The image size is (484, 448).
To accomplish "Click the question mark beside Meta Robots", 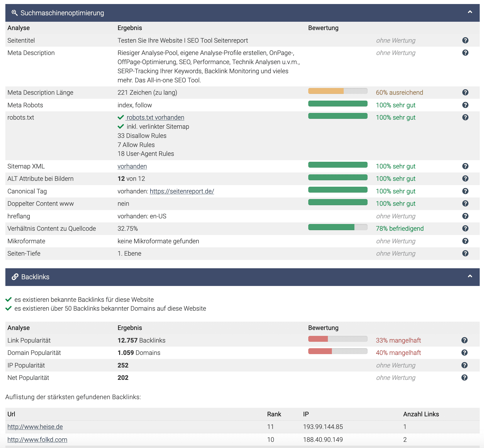I will coord(465,105).
